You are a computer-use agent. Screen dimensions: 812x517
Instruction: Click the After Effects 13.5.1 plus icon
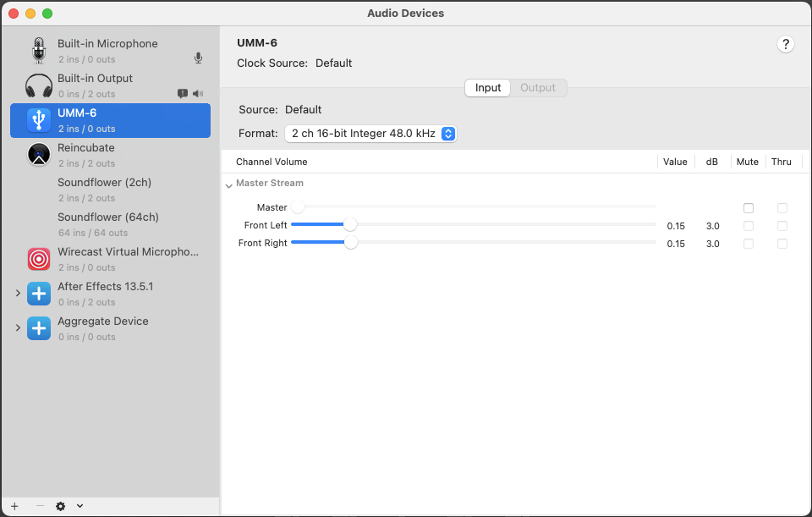tap(39, 294)
